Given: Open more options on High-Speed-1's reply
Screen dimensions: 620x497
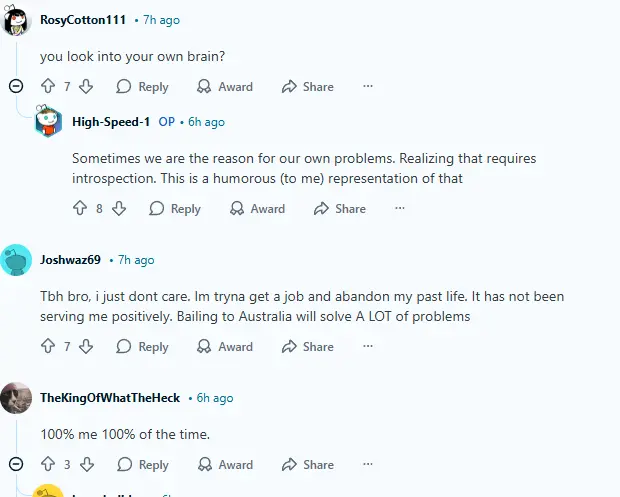Looking at the screenshot, I should [400, 209].
